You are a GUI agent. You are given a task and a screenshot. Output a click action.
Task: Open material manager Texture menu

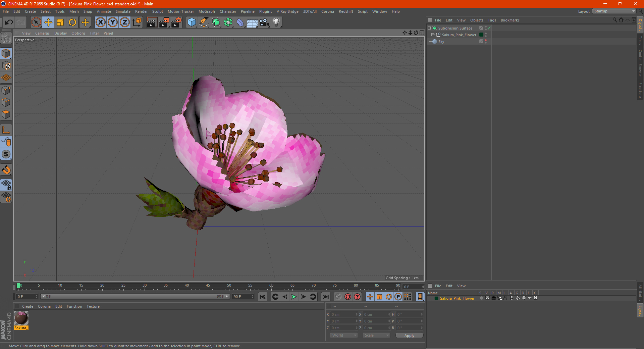[x=93, y=306]
